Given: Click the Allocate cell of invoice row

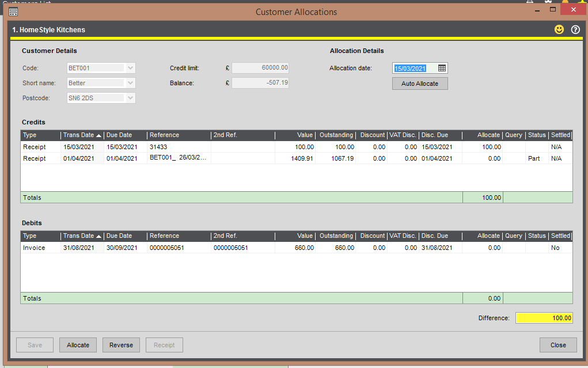Looking at the screenshot, I should [x=482, y=248].
